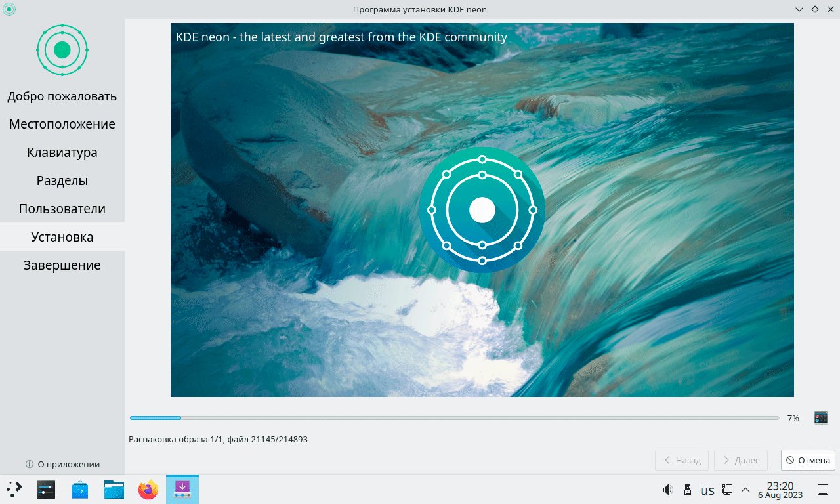The height and width of the screenshot is (504, 840).
Task: Open Discover software center from the taskbar
Action: 80,490
